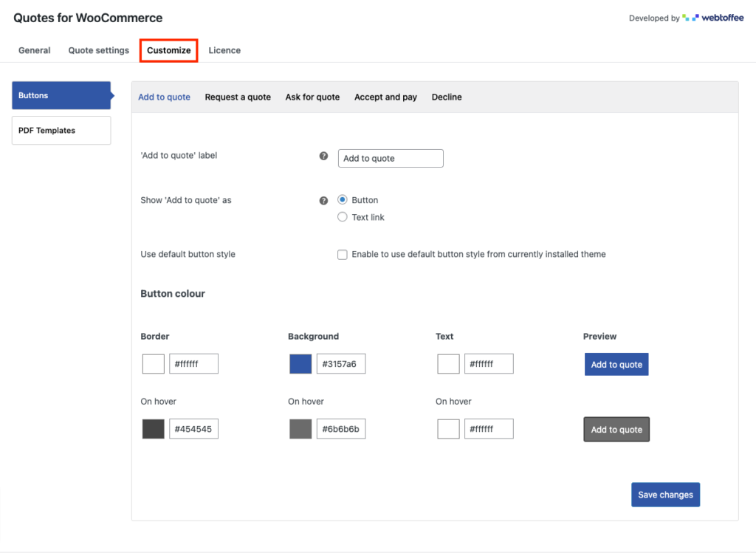Open the Border on-hover dark swatch

coord(154,429)
